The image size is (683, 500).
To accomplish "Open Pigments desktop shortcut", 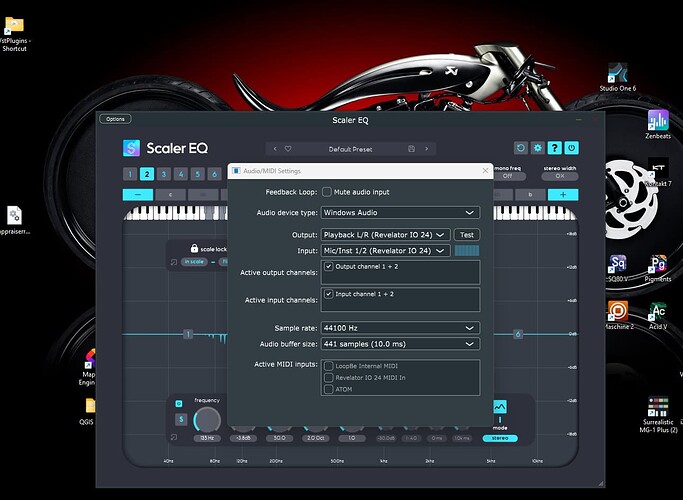I will (x=658, y=268).
